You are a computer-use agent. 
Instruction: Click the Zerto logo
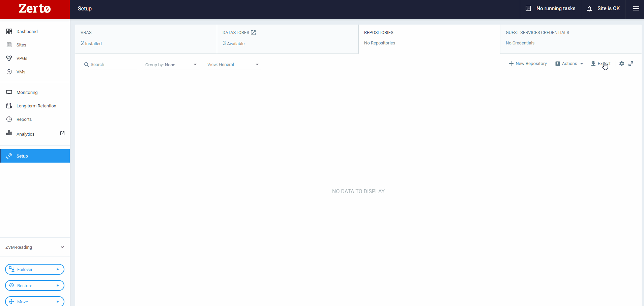(35, 9)
